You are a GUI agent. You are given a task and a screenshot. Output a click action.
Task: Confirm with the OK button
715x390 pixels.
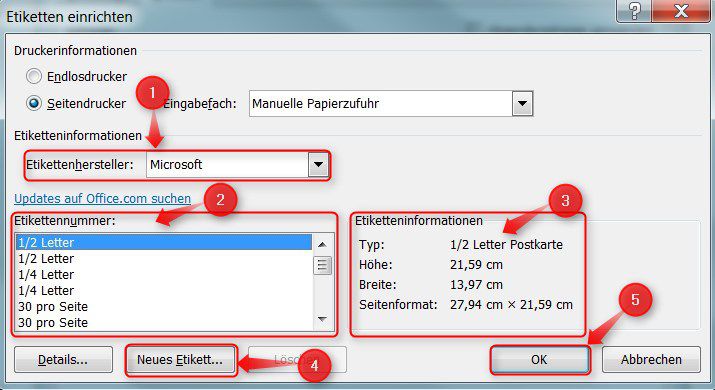tap(539, 359)
